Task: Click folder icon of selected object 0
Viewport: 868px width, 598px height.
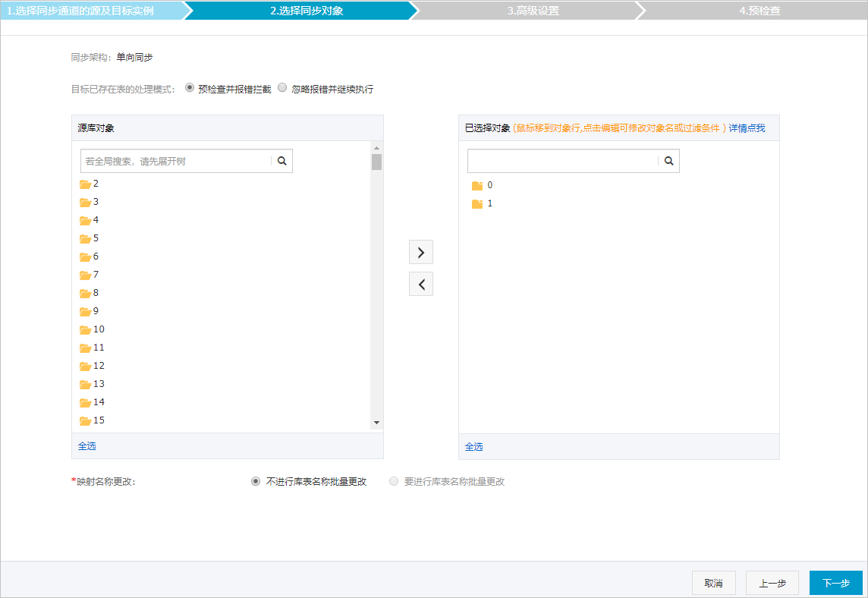Action: 477,185
